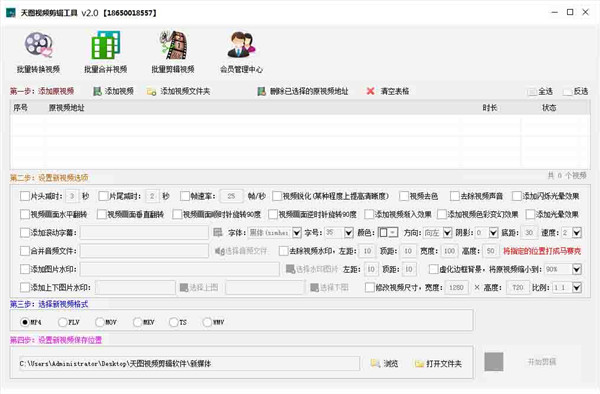Enable 修改视频尺寸 checkbox
600x394 pixels.
pos(370,287)
